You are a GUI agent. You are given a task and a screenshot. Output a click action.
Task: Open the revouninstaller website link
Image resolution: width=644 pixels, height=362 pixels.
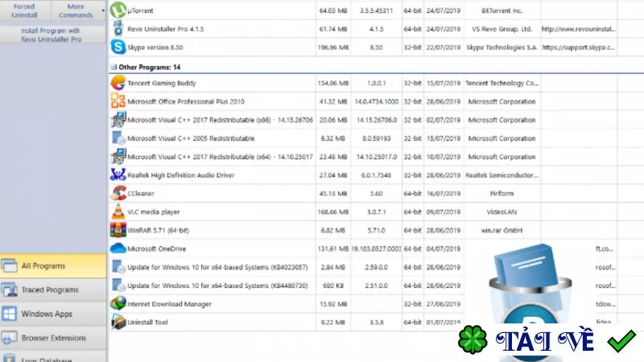click(x=578, y=29)
